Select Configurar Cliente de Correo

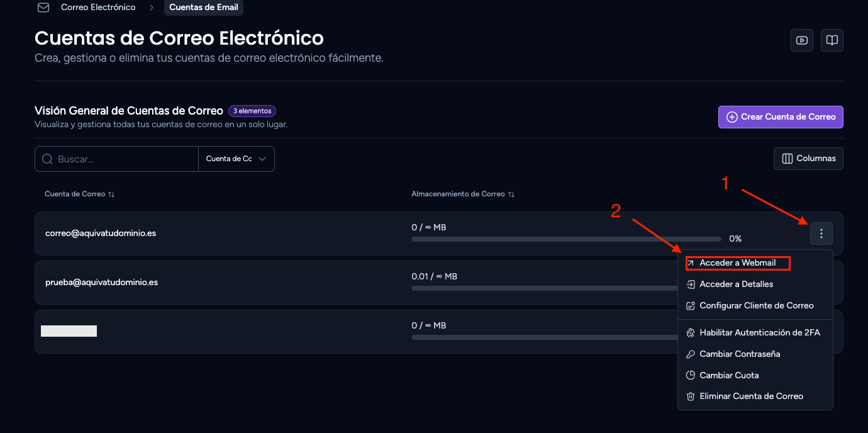pos(755,306)
